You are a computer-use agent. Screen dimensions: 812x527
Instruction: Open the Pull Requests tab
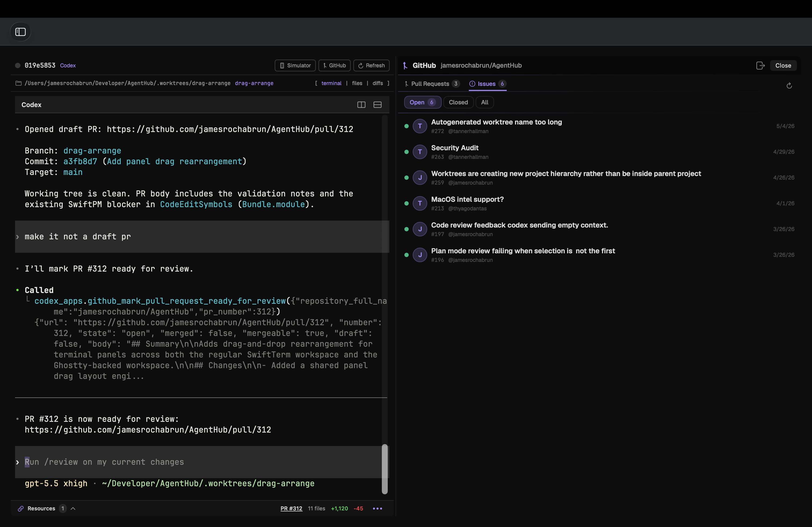point(432,84)
